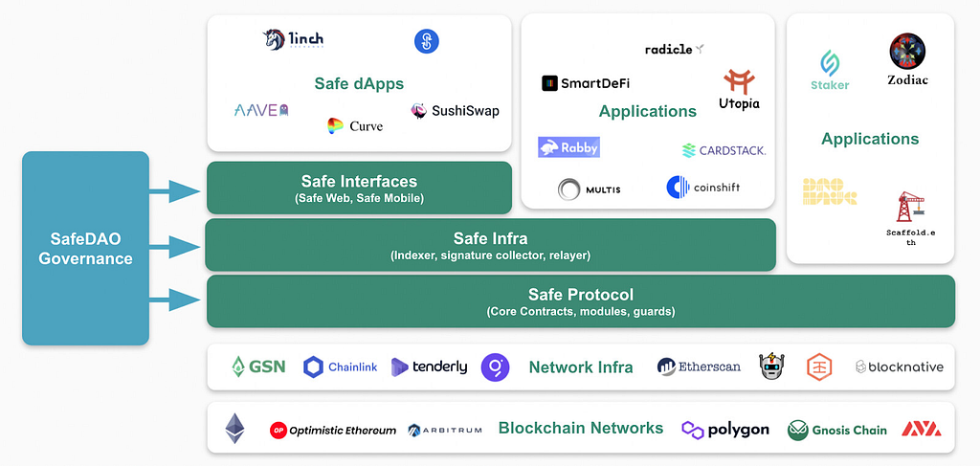The height and width of the screenshot is (466, 980).
Task: Click the Rabby purple logo
Action: (568, 147)
